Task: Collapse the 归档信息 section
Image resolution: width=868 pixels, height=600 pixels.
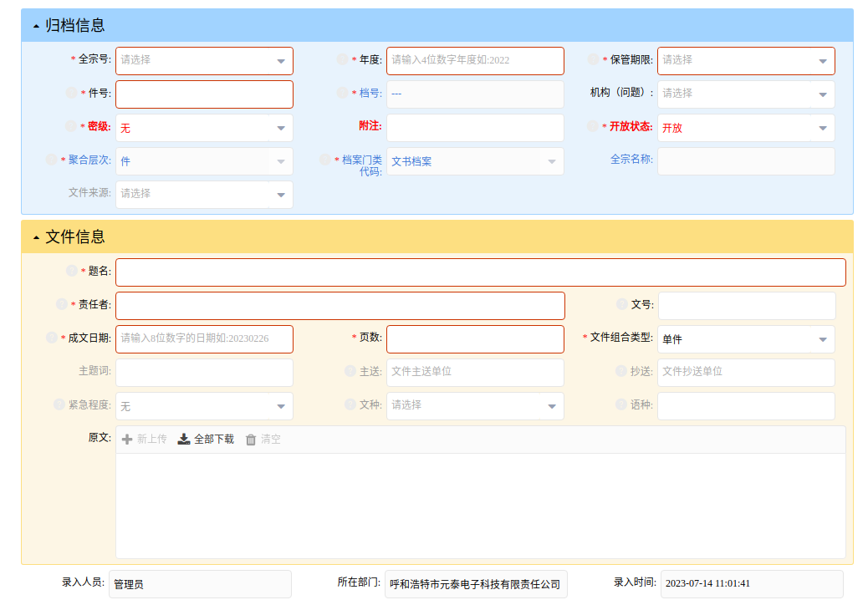Action: point(36,26)
